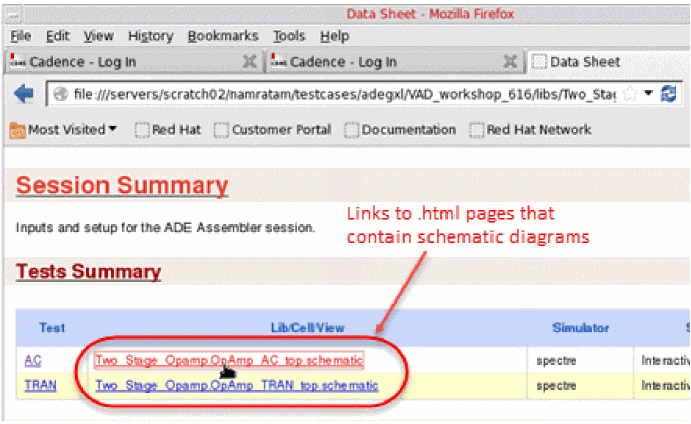Close the first Cadence - Log In tab
The width and height of the screenshot is (691, 424).
coord(250,61)
